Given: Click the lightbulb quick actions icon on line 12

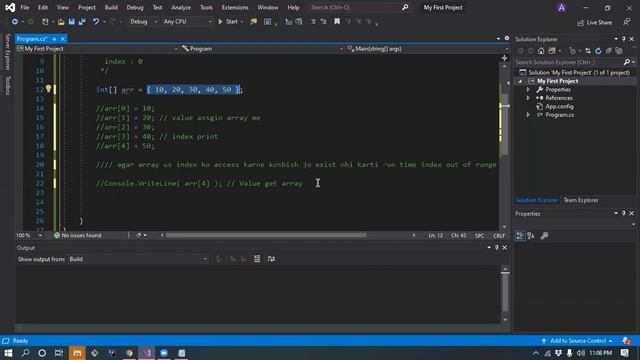Looking at the screenshot, I should click(x=49, y=89).
